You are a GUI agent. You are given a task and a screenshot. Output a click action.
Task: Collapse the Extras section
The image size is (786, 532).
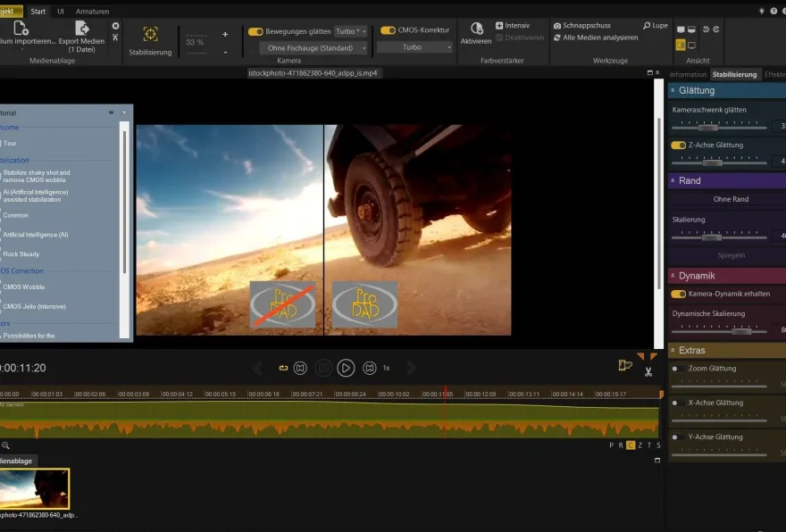point(673,351)
